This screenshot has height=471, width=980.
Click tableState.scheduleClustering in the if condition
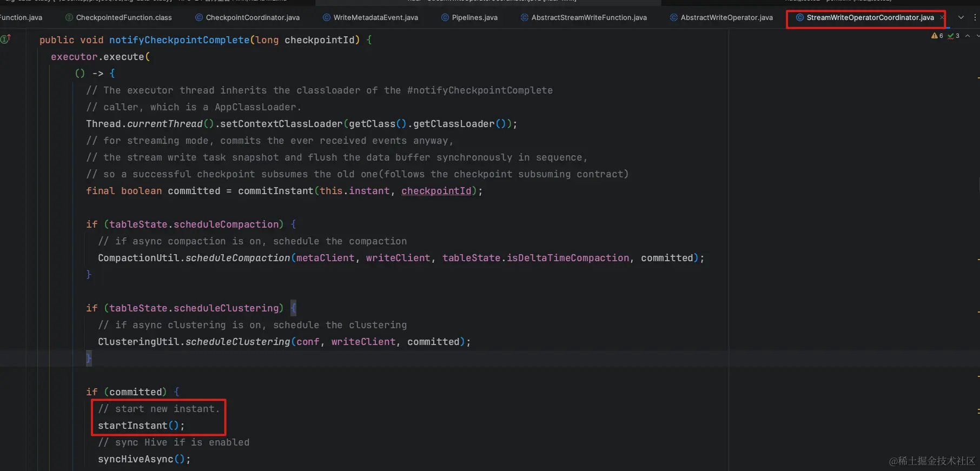pyautogui.click(x=194, y=308)
